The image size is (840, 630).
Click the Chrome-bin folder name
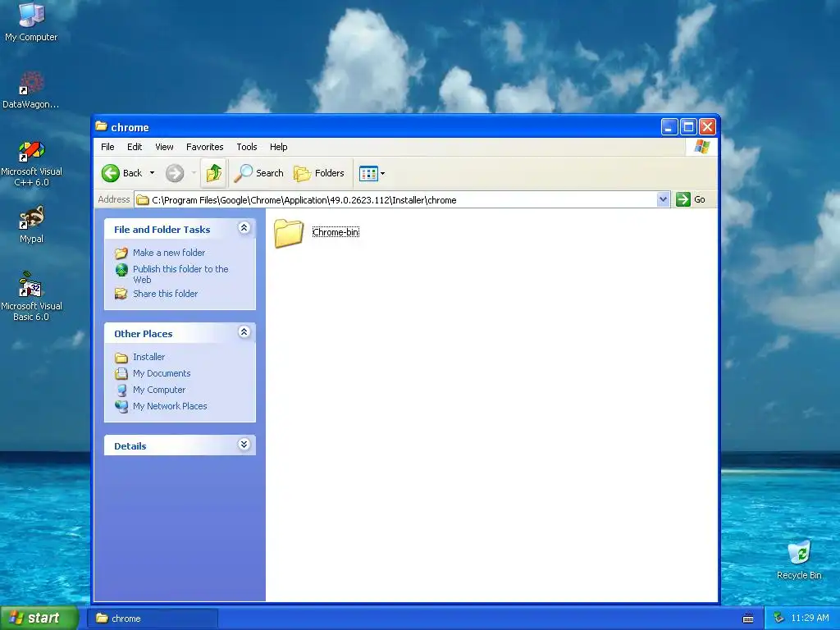click(336, 232)
